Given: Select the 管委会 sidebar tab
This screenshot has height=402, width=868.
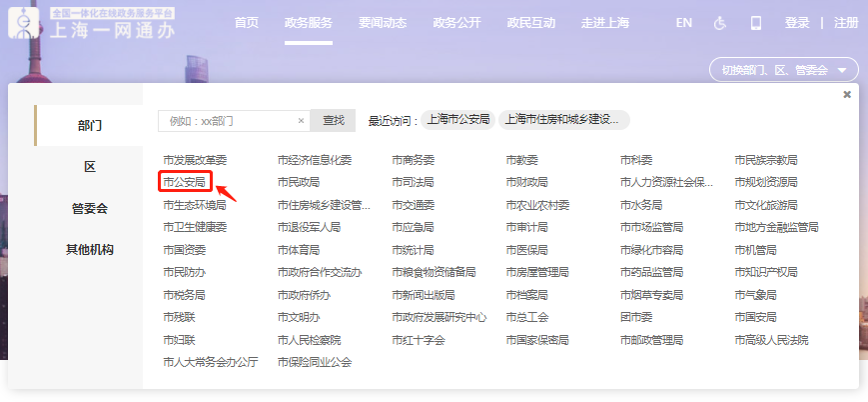Looking at the screenshot, I should [x=89, y=208].
